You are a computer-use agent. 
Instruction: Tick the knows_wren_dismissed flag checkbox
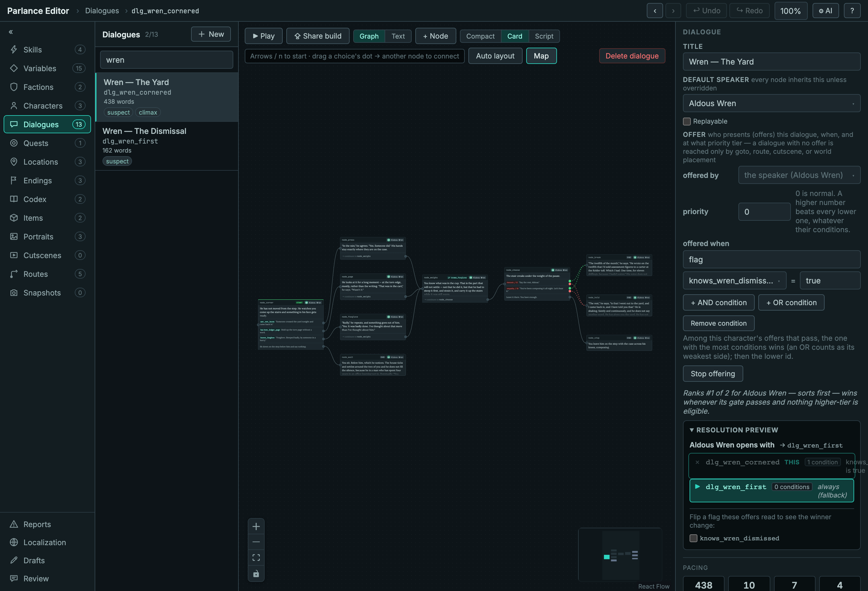(693, 538)
